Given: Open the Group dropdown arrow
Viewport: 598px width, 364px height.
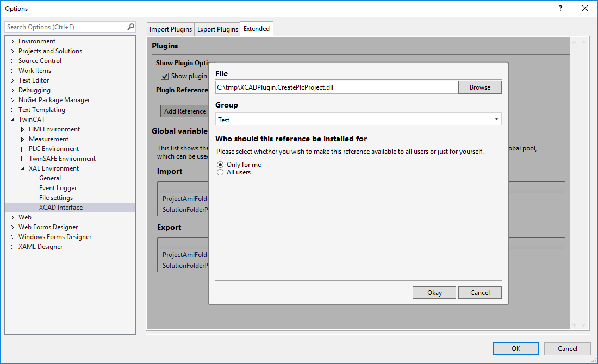Looking at the screenshot, I should [x=496, y=120].
